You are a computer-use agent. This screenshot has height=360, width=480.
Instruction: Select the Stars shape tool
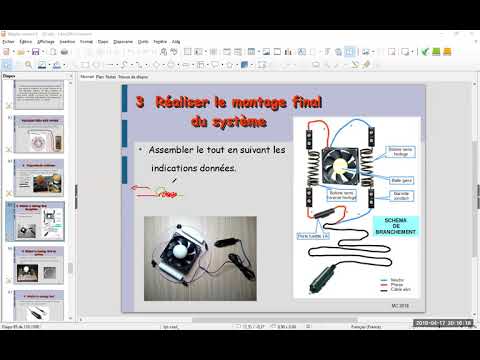230,65
